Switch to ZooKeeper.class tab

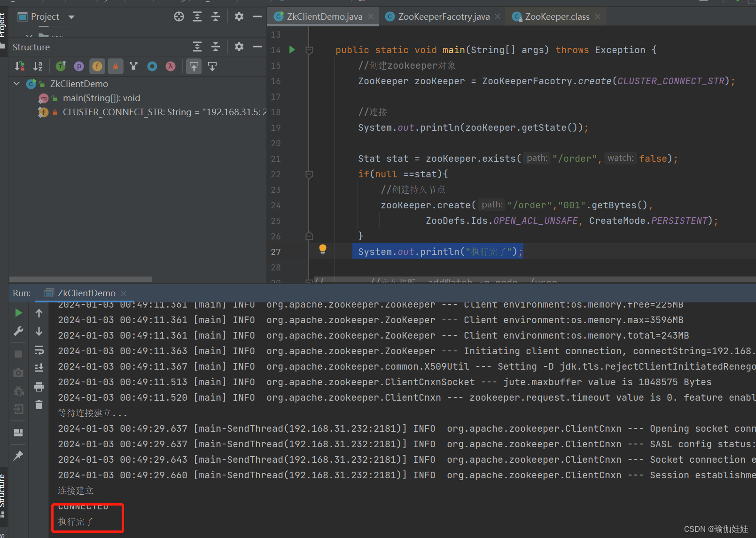tap(557, 16)
